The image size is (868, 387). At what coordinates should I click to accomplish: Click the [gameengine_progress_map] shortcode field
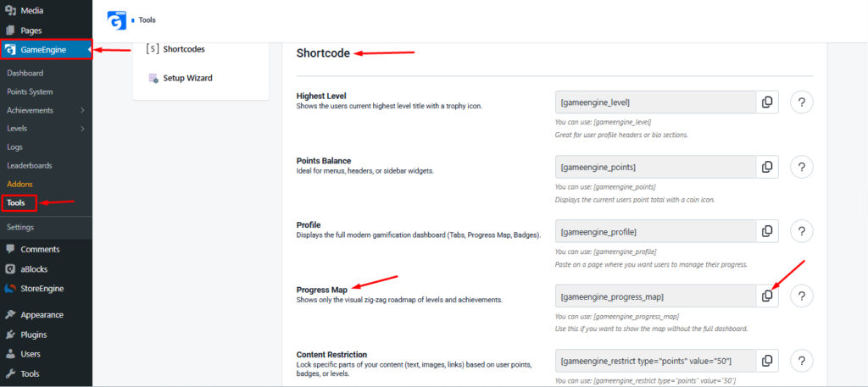pyautogui.click(x=655, y=296)
